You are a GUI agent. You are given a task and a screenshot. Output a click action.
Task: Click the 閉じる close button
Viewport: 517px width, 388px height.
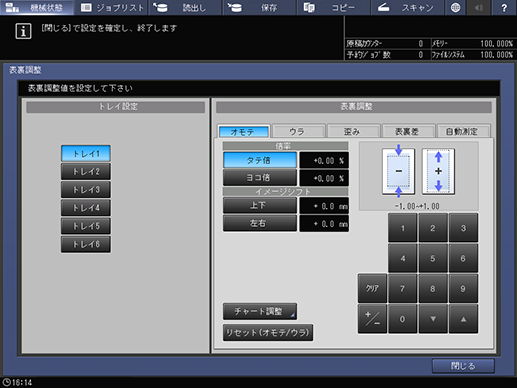pos(463,366)
